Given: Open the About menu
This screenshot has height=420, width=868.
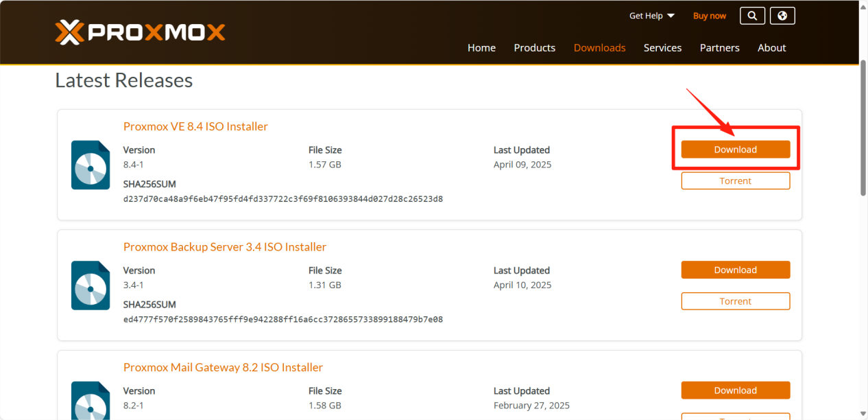Looking at the screenshot, I should point(771,48).
